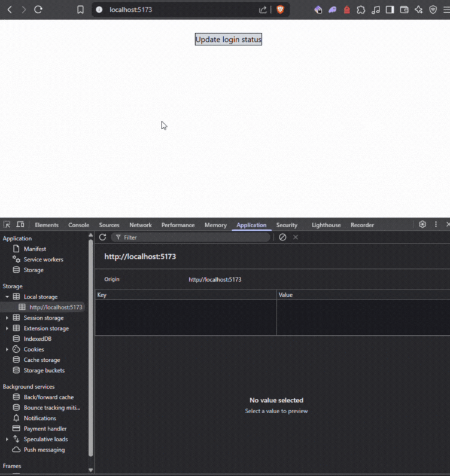
Task: Click the sidebar scrollbar up arrow
Action: pyautogui.click(x=90, y=235)
